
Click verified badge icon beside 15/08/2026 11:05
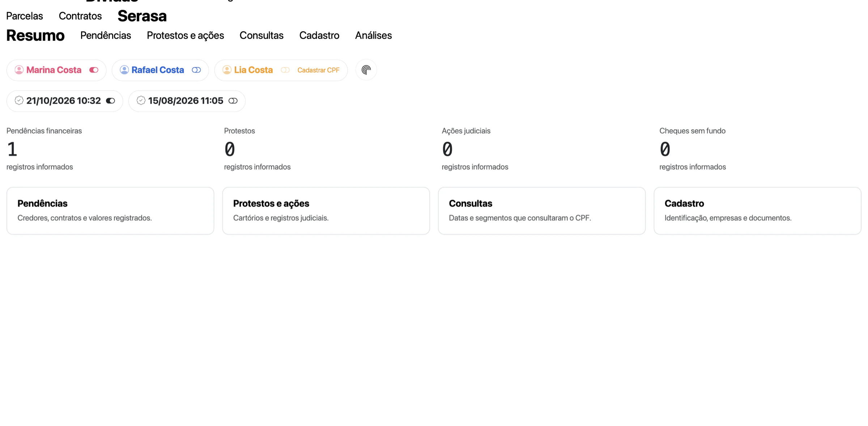tap(141, 101)
